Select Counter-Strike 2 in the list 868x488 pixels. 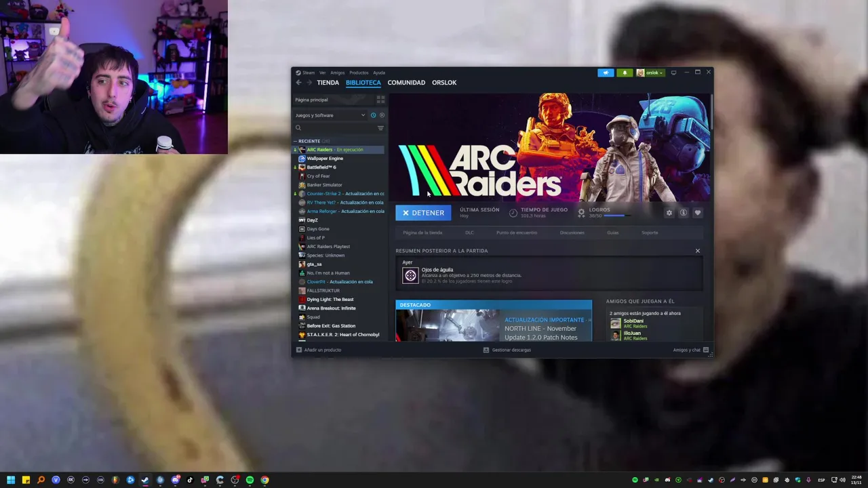pos(338,194)
